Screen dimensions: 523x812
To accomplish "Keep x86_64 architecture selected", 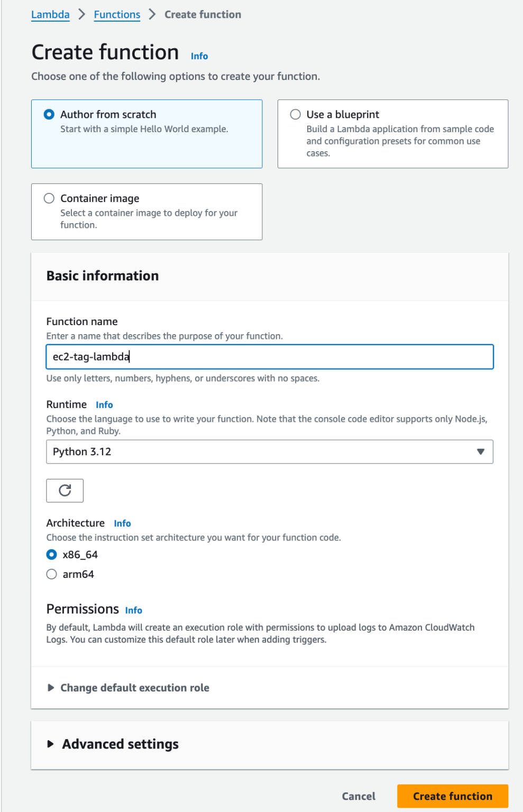I will pyautogui.click(x=51, y=555).
